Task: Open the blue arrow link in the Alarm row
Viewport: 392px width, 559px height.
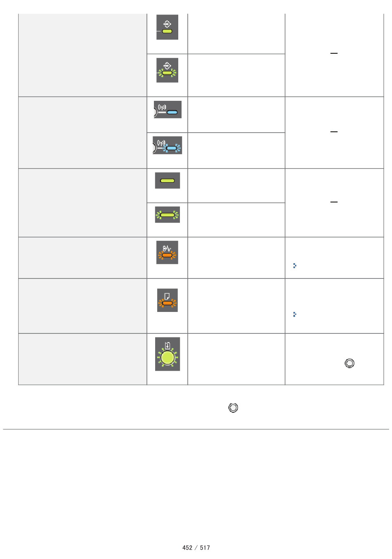Action: coord(295,266)
